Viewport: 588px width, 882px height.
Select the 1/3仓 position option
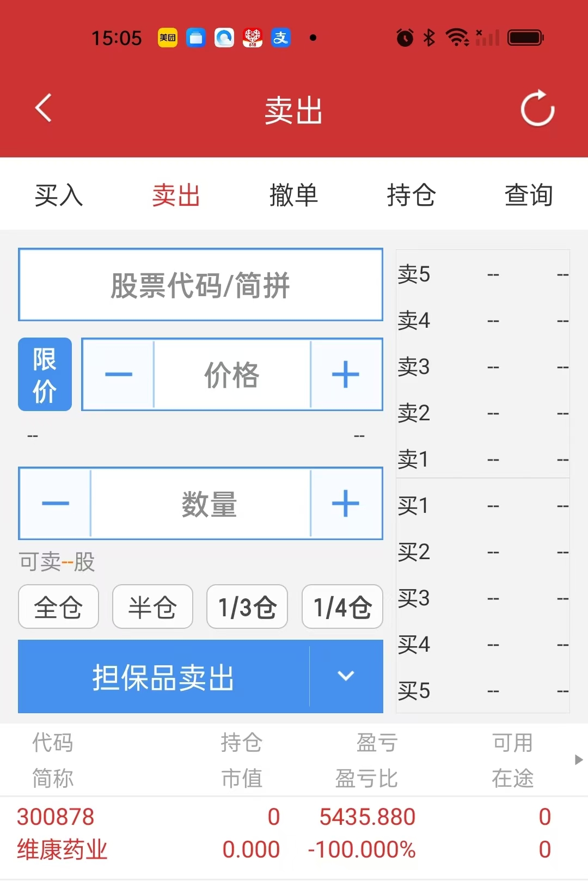(x=247, y=607)
